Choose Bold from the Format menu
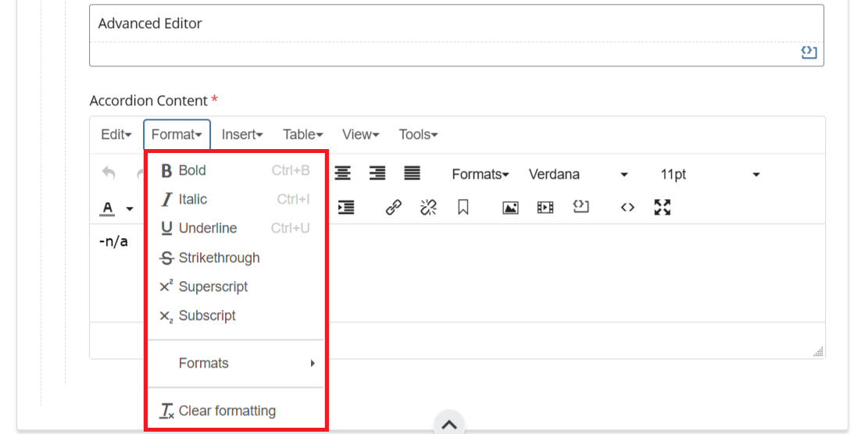Screen dimensions: 868x434 tap(192, 170)
